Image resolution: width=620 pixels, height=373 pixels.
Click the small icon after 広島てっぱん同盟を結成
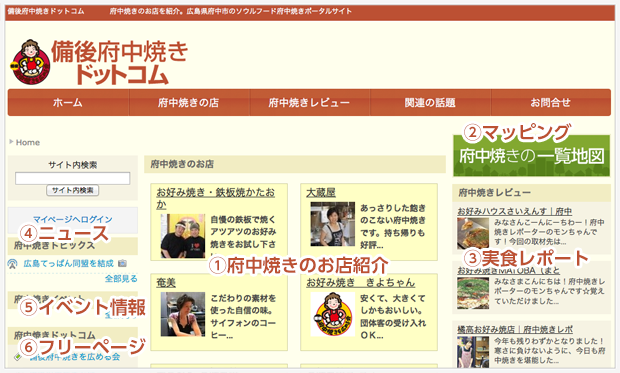coord(122,263)
